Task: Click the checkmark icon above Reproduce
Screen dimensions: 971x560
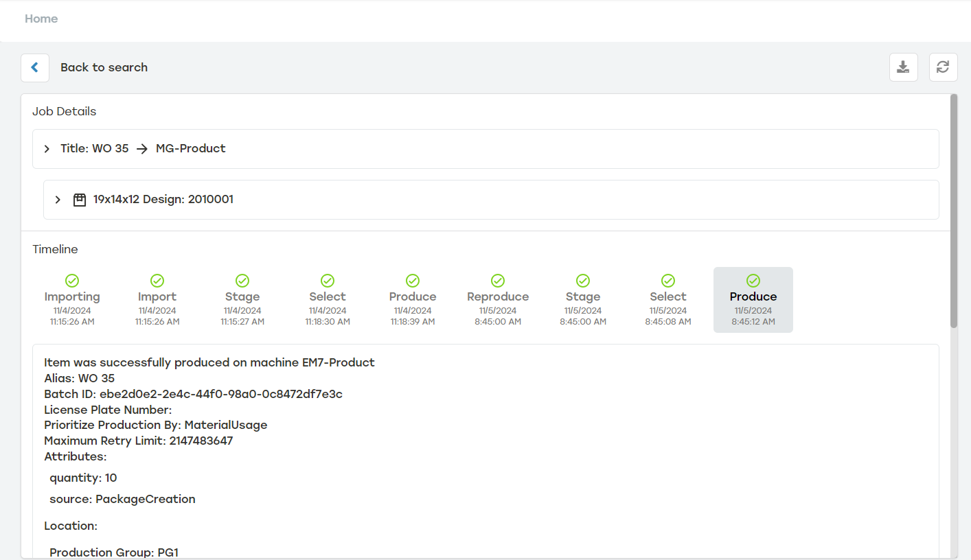Action: (x=497, y=281)
